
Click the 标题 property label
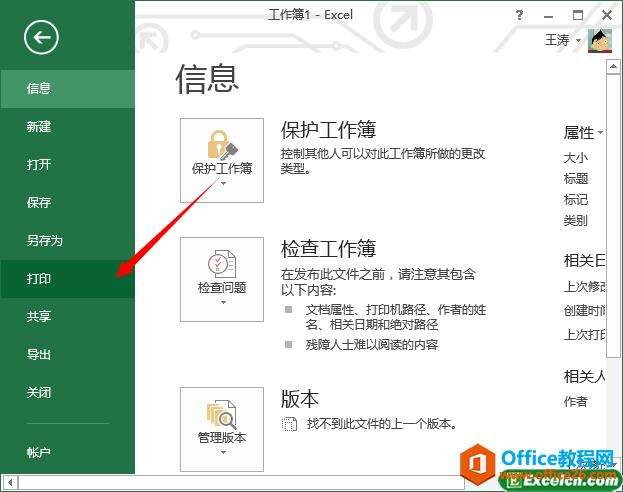pos(576,178)
